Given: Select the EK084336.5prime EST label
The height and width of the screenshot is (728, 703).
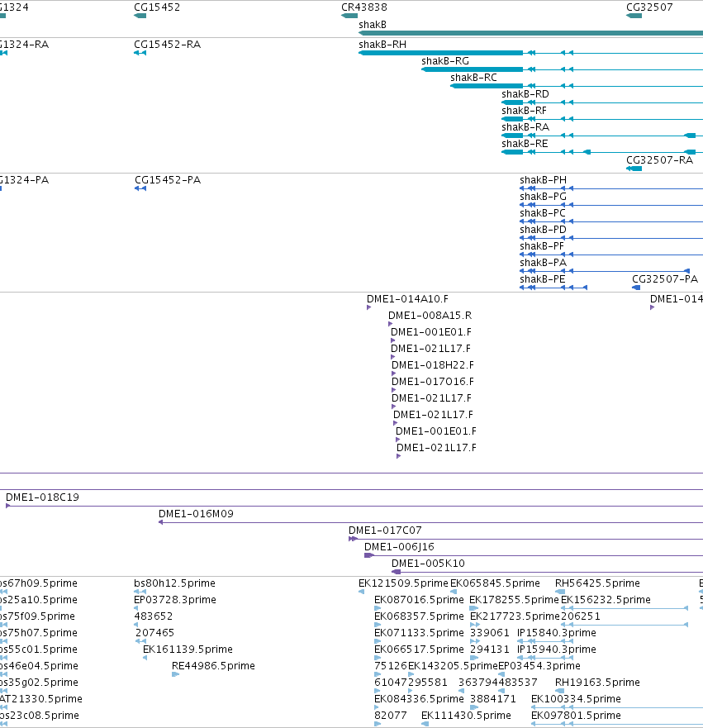Looking at the screenshot, I should tap(419, 699).
